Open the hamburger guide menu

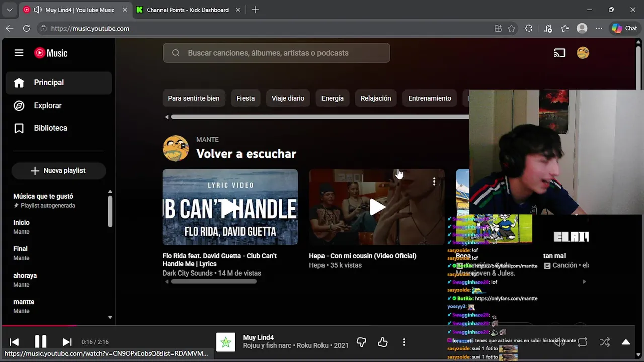[x=19, y=53]
